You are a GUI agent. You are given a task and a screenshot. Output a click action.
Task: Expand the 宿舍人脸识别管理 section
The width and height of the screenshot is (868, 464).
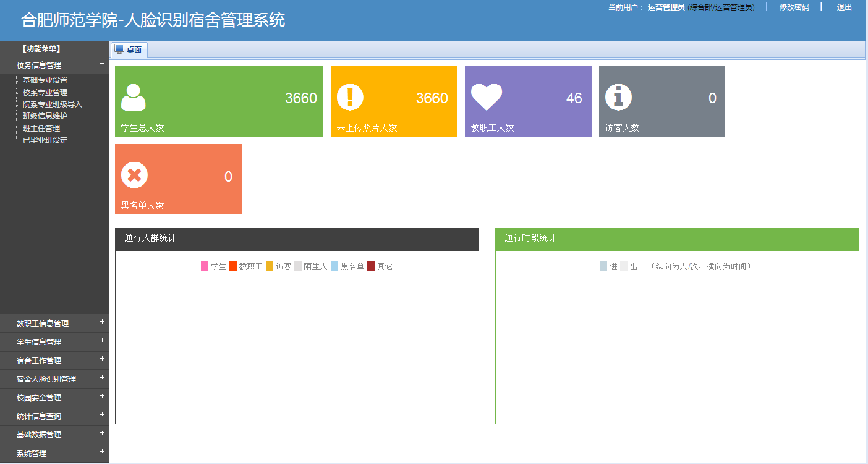pos(102,378)
